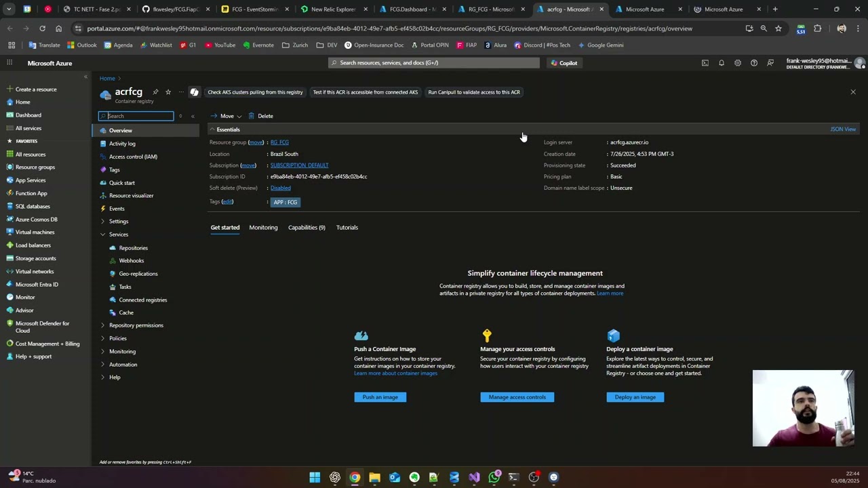Viewport: 868px width, 488px height.
Task: Open Geo-replications under Services
Action: [138, 274]
